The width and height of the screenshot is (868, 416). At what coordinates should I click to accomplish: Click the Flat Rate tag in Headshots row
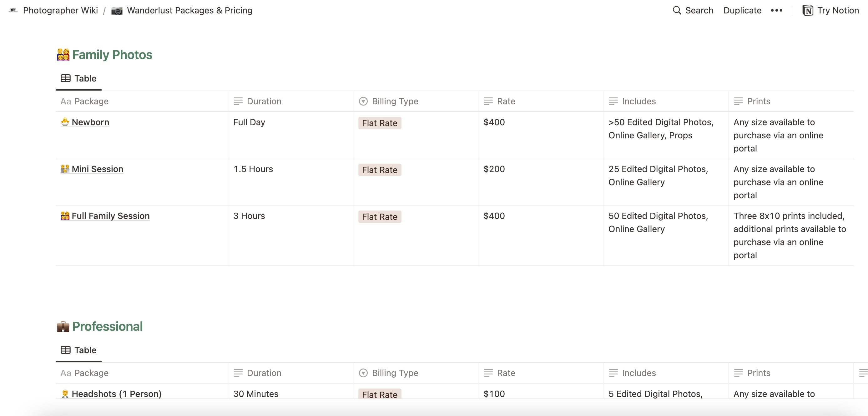click(379, 394)
